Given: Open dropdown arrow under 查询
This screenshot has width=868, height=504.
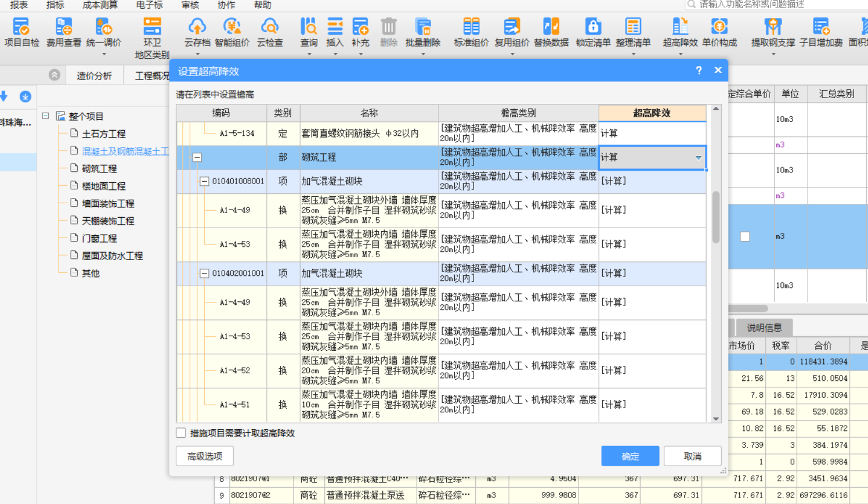Looking at the screenshot, I should pyautogui.click(x=309, y=55).
